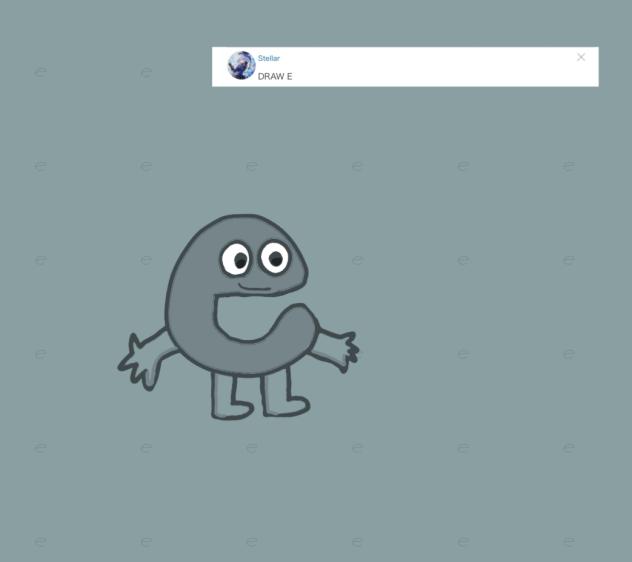Click the e character's left eye
The width and height of the screenshot is (632, 562).
point(236,260)
